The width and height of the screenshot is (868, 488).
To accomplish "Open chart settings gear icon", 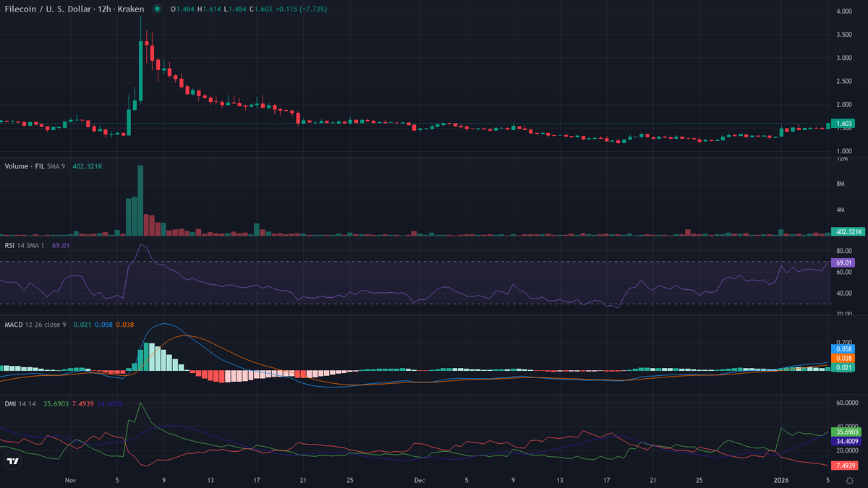I will click(849, 479).
